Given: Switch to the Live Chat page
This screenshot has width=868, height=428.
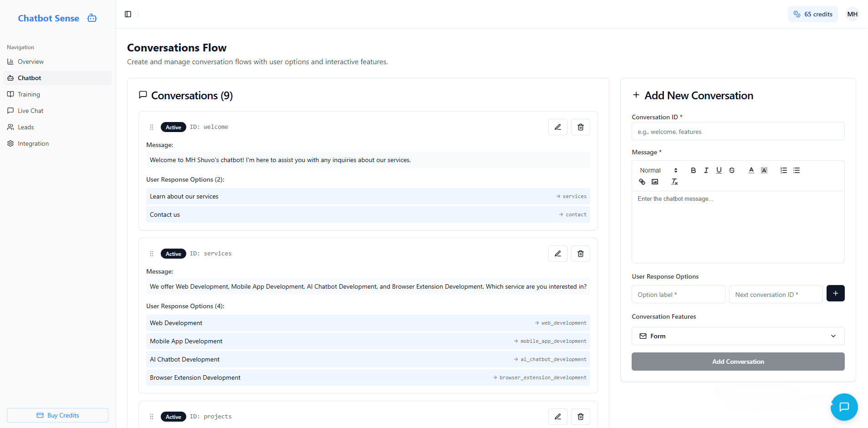Looking at the screenshot, I should (x=31, y=111).
